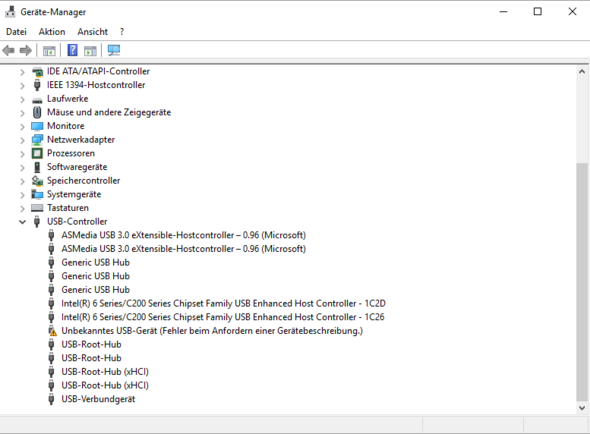
Task: Open the Aktion menu
Action: (52, 32)
